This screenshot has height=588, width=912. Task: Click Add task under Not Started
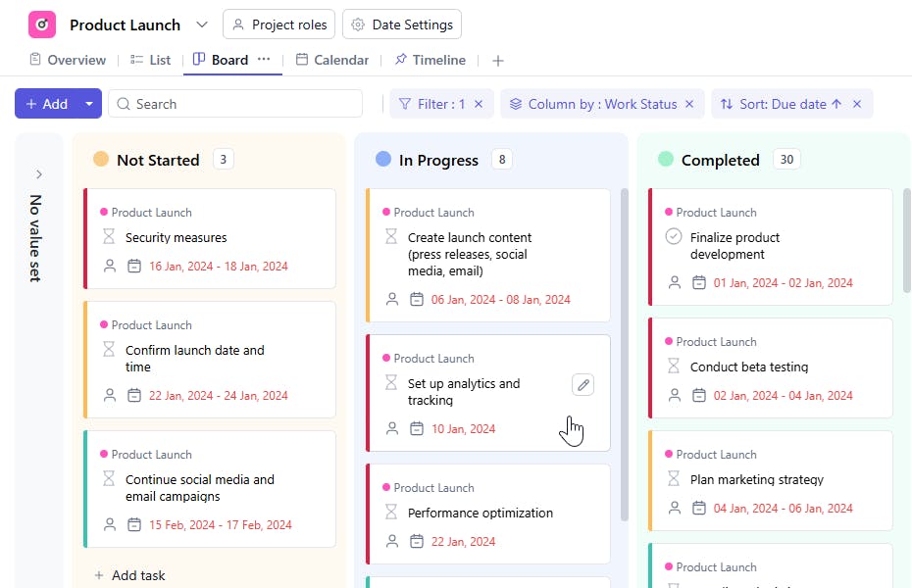click(129, 575)
